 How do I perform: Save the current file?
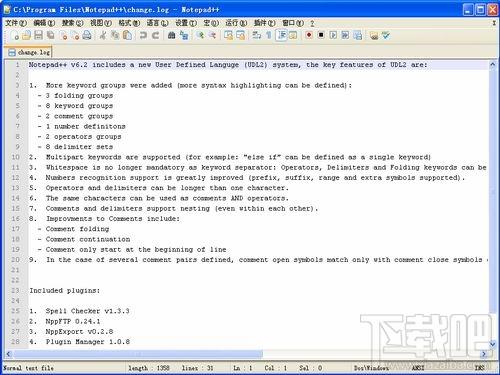39,35
